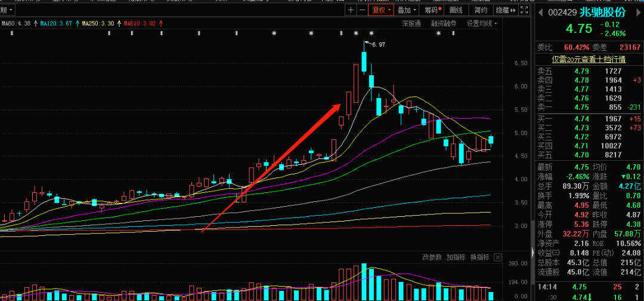Open 叠加 overlay dropdown
The height and width of the screenshot is (301, 644).
point(407,10)
